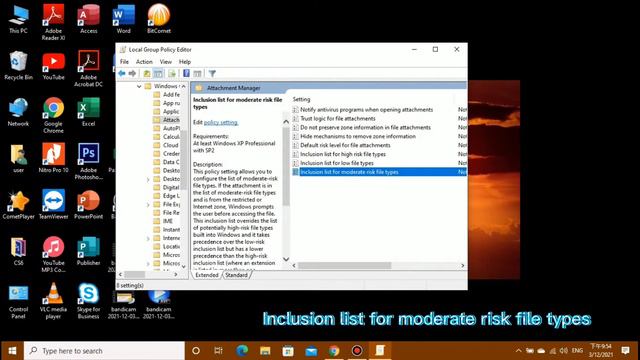Screen dimensions: 640x360
Task: Switch to the Standard tab
Action: 236,275
